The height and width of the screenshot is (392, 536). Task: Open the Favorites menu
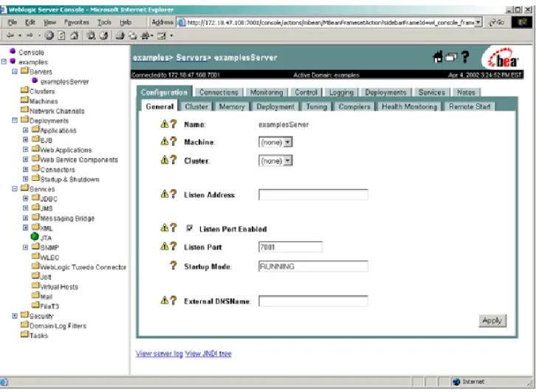[x=77, y=22]
